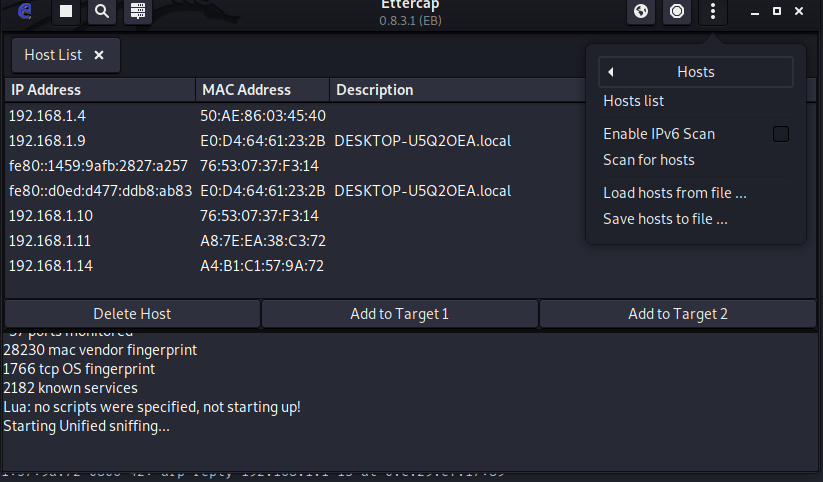Sort by Description column header
This screenshot has height=482, width=823.
(x=457, y=90)
